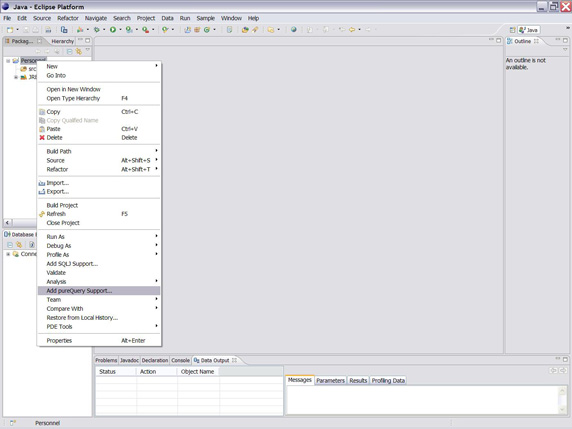Screen dimensions: 572x429
Task: Click the Run External Tools icon
Action: [146, 30]
